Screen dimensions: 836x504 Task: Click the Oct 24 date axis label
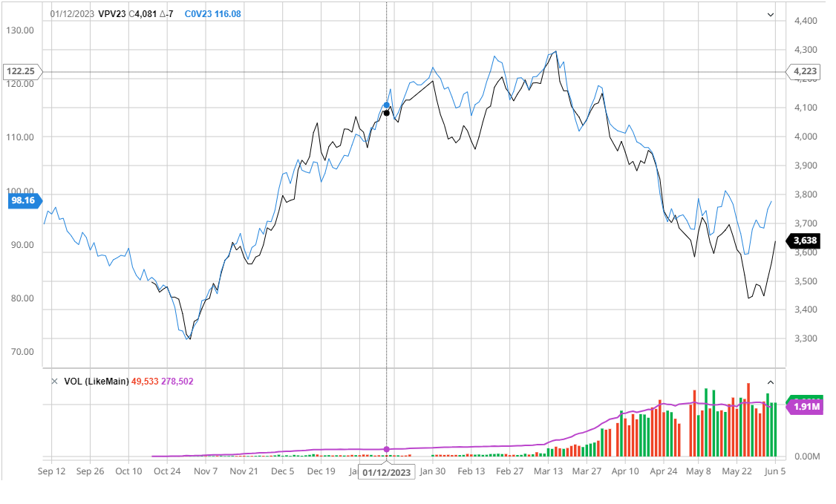pyautogui.click(x=167, y=471)
